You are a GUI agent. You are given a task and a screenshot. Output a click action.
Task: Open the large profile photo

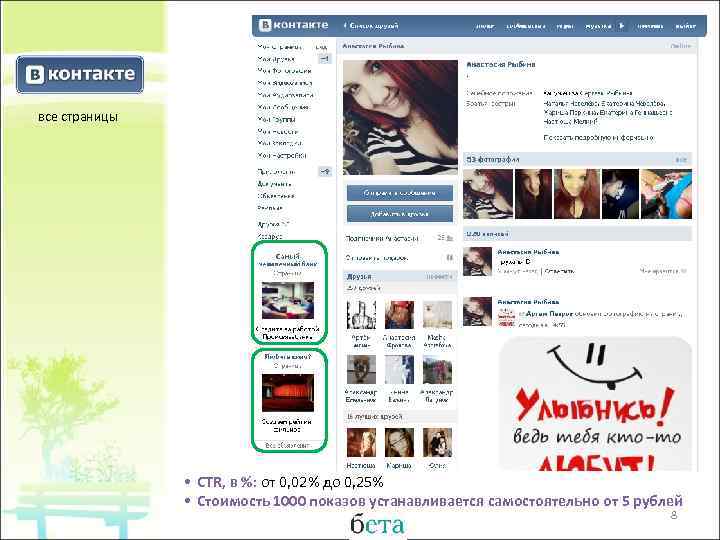pos(400,117)
